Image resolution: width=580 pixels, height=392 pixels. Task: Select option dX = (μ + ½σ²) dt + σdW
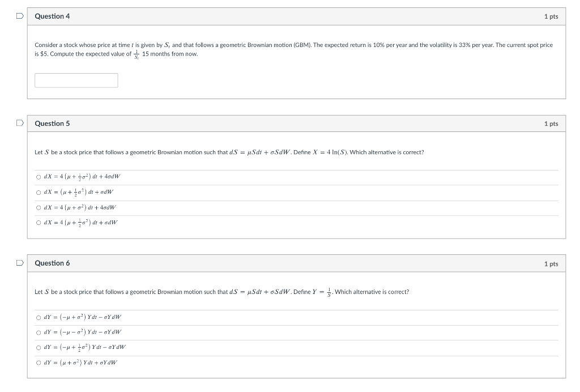37,191
